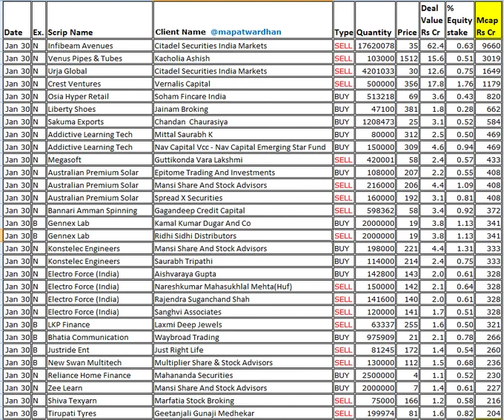Click the '% Equity stake' column header
The image size is (504, 420).
(x=460, y=20)
